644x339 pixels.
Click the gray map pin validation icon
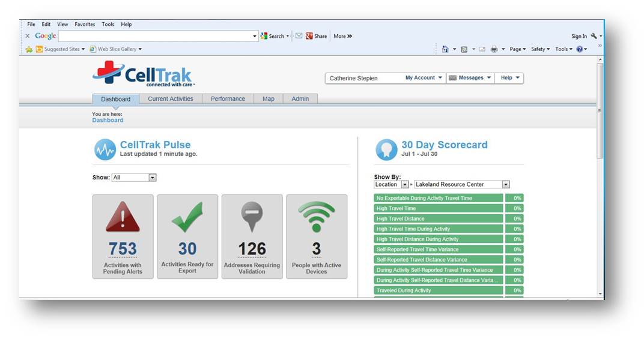pyautogui.click(x=252, y=217)
